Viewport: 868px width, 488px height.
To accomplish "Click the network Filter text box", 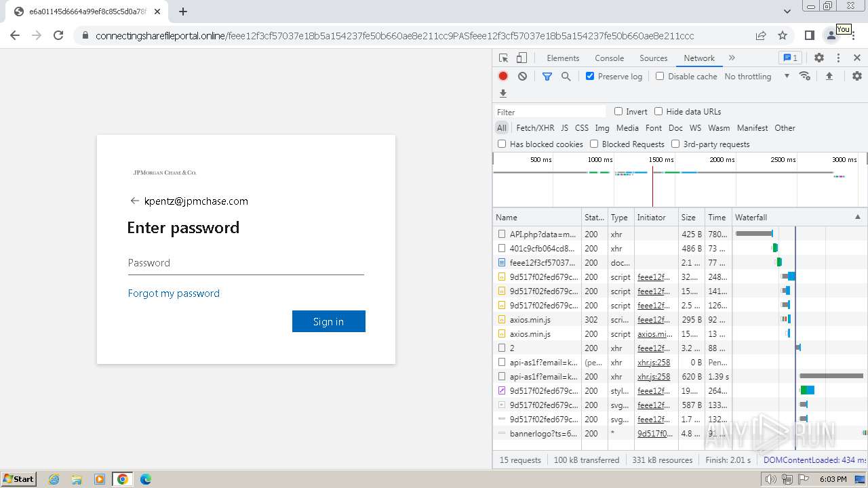I will [x=550, y=112].
